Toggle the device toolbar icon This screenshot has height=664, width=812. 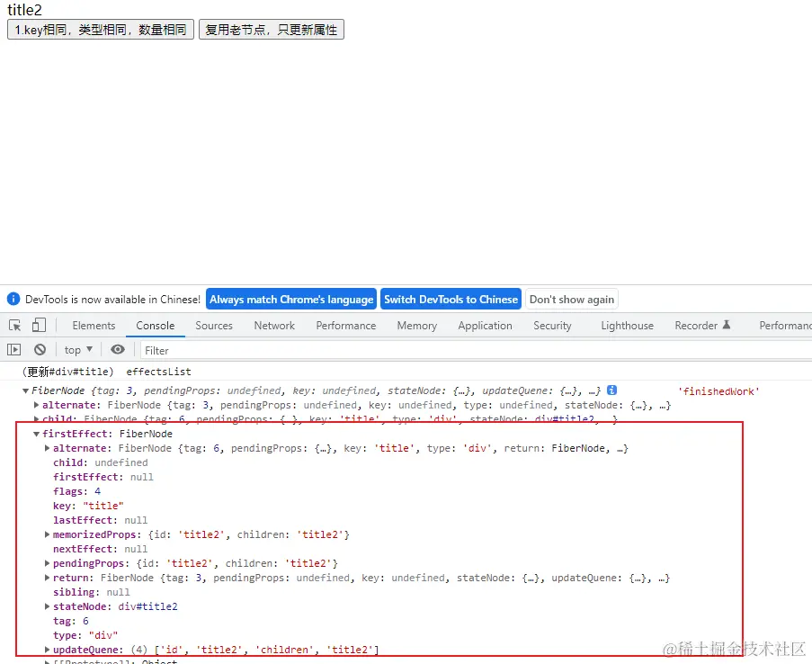pos(39,326)
